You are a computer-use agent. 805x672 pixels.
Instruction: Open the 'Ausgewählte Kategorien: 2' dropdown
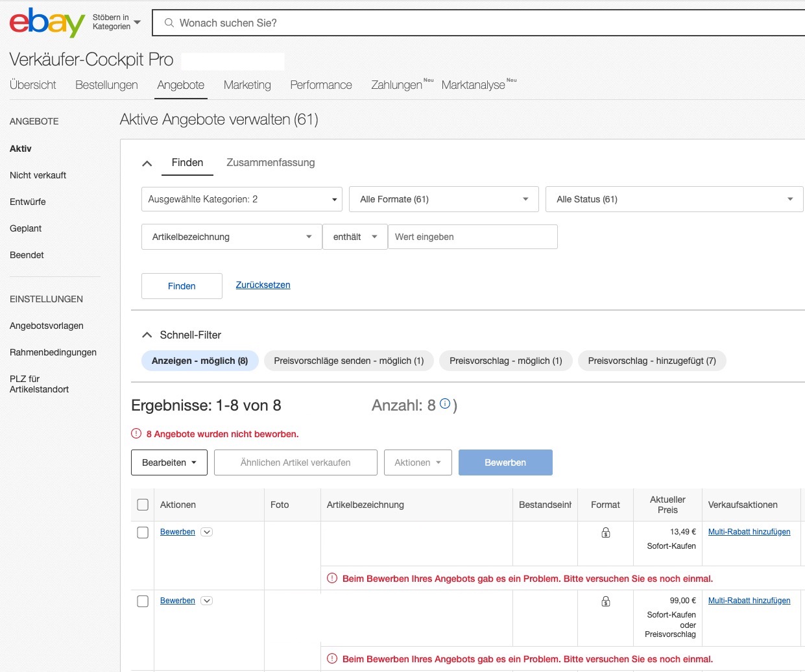point(242,199)
